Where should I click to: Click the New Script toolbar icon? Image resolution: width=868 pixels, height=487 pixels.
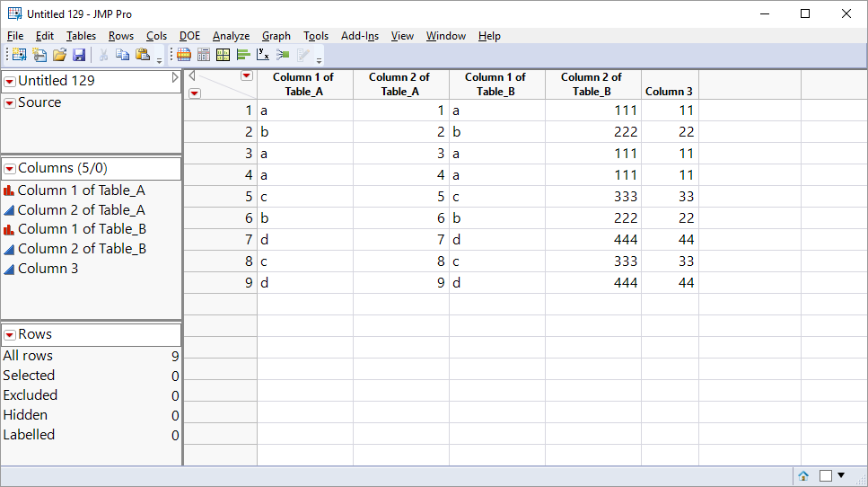39,54
